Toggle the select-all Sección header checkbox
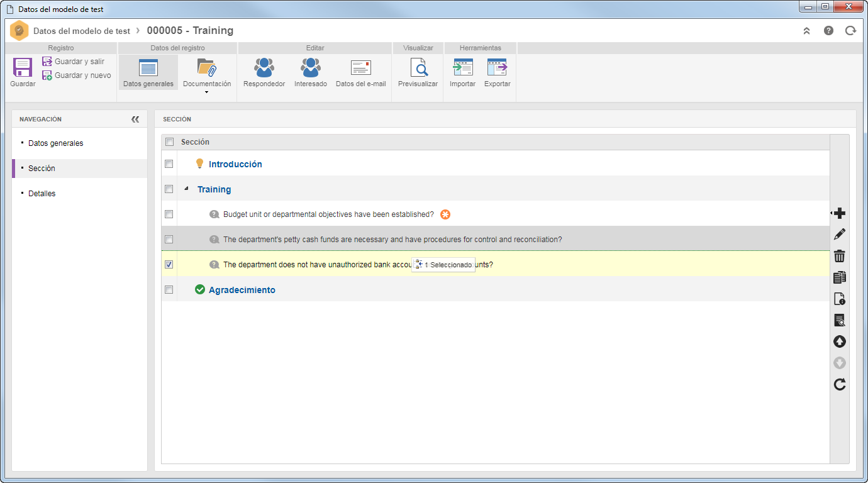This screenshot has width=868, height=483. 169,142
